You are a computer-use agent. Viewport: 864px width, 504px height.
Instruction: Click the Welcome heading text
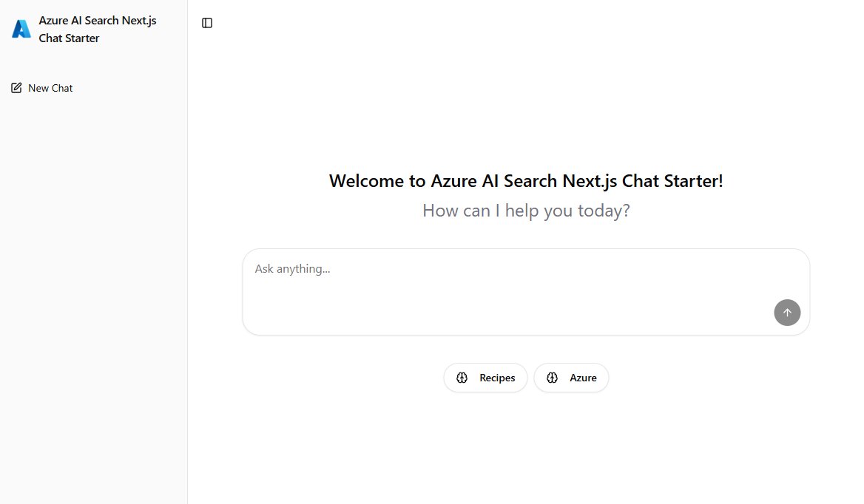tap(526, 181)
